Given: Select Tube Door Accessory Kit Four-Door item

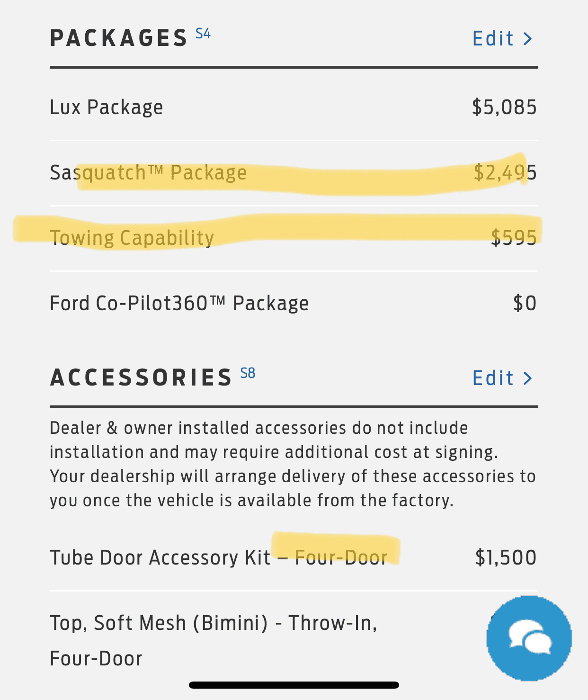Looking at the screenshot, I should coord(294,558).
